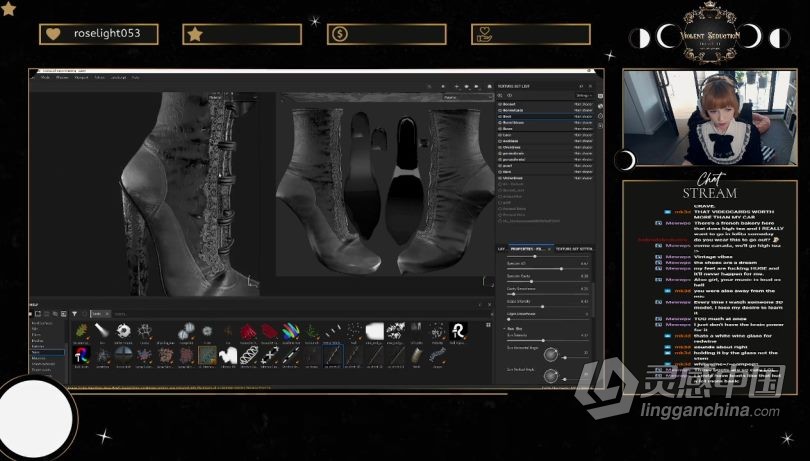
Task: Click the eye icon in top toolbar
Action: (x=467, y=86)
